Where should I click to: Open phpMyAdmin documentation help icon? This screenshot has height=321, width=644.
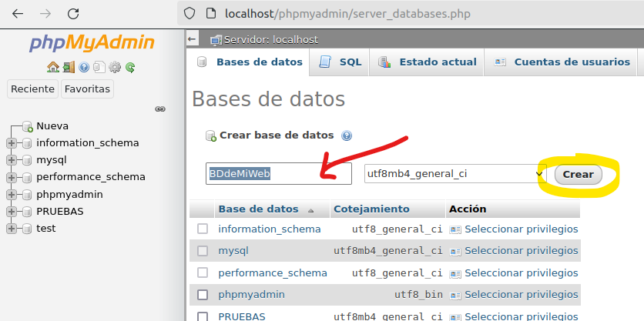[x=84, y=67]
